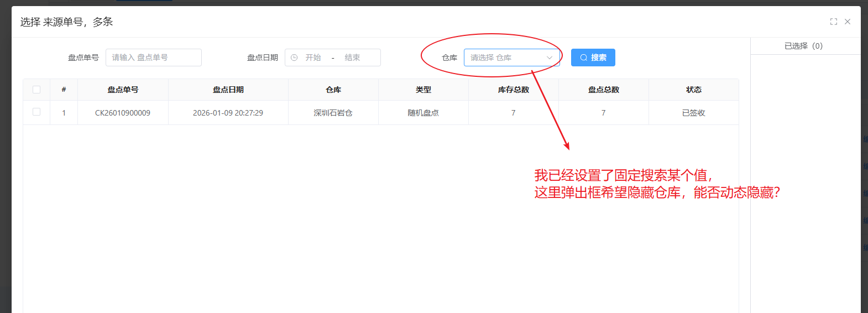This screenshot has height=313, width=868.
Task: Click the 盘点单号 column header
Action: coord(123,90)
